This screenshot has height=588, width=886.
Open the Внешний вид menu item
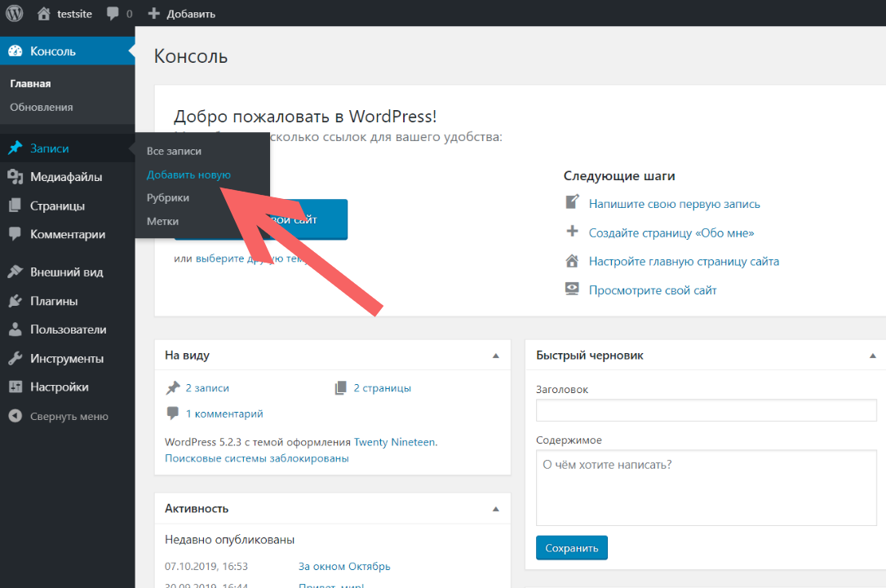click(67, 272)
